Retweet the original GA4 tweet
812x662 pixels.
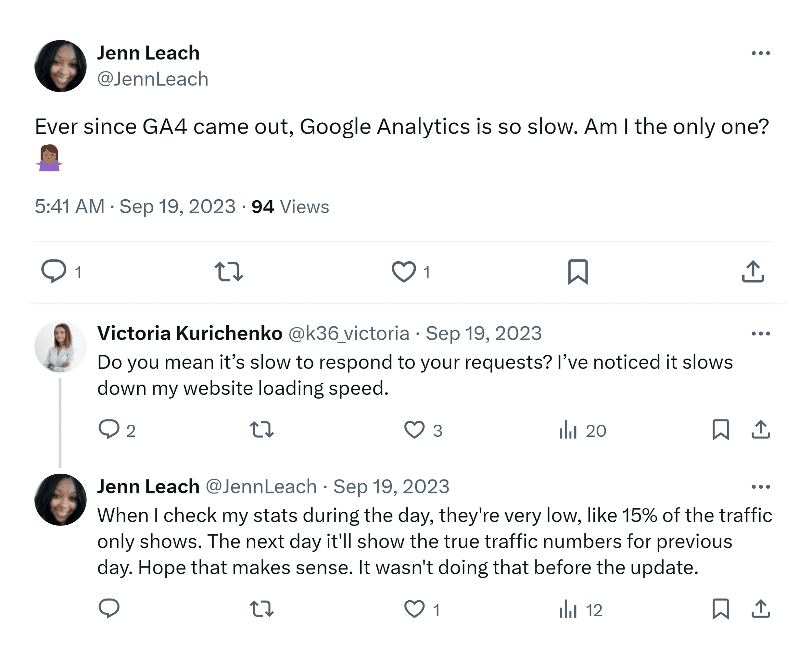[230, 271]
